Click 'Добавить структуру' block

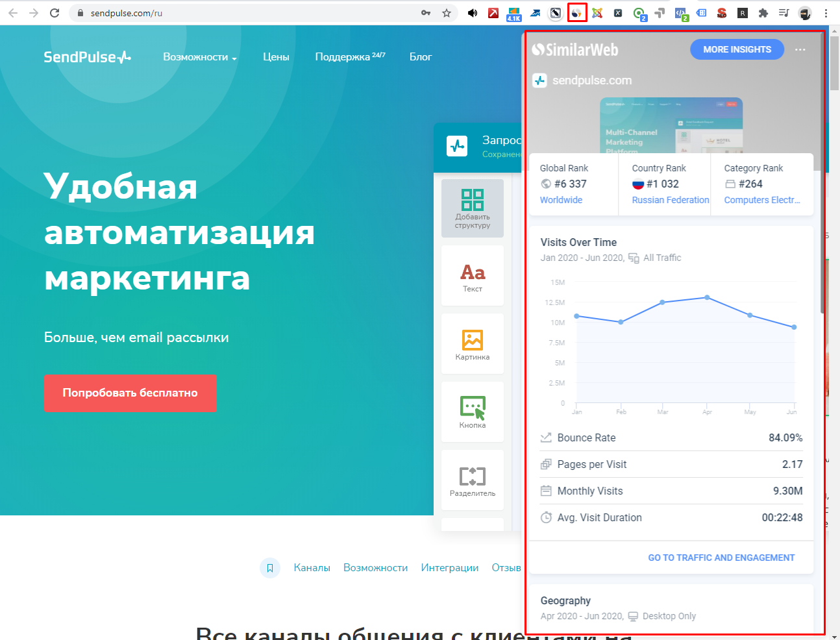click(x=473, y=208)
